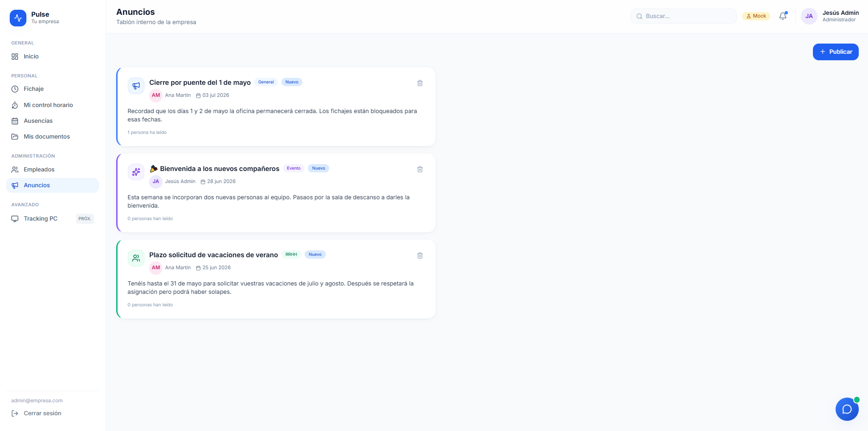Click the PRÓX. badge next to Tracking PC
This screenshot has width=868, height=431.
click(85, 219)
